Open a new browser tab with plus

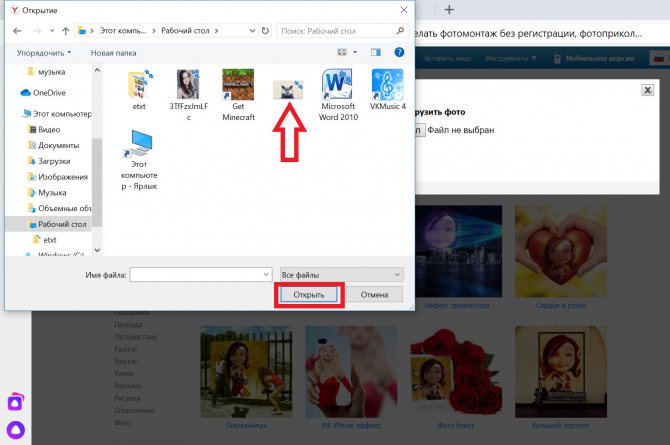pyautogui.click(x=449, y=9)
